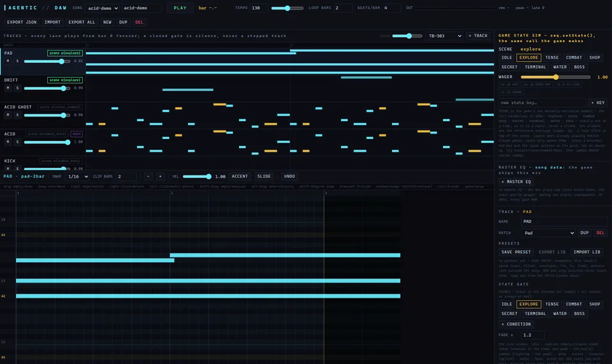Click the beats/bar field
This screenshot has height=364, width=612.
[x=391, y=8]
